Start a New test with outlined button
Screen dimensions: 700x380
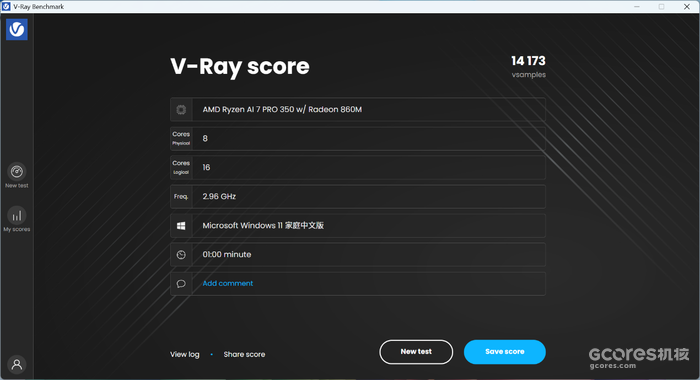tap(416, 352)
